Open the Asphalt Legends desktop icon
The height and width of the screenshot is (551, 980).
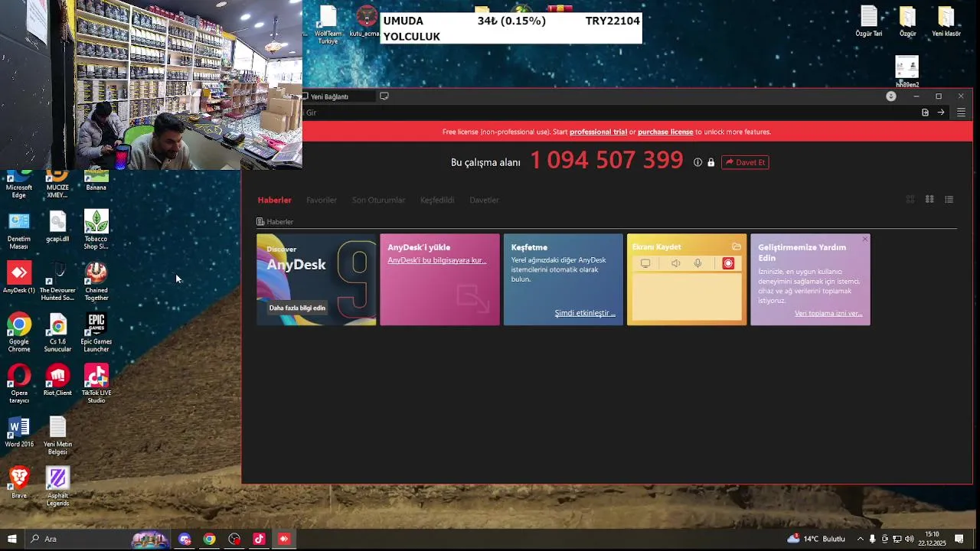pyautogui.click(x=57, y=487)
